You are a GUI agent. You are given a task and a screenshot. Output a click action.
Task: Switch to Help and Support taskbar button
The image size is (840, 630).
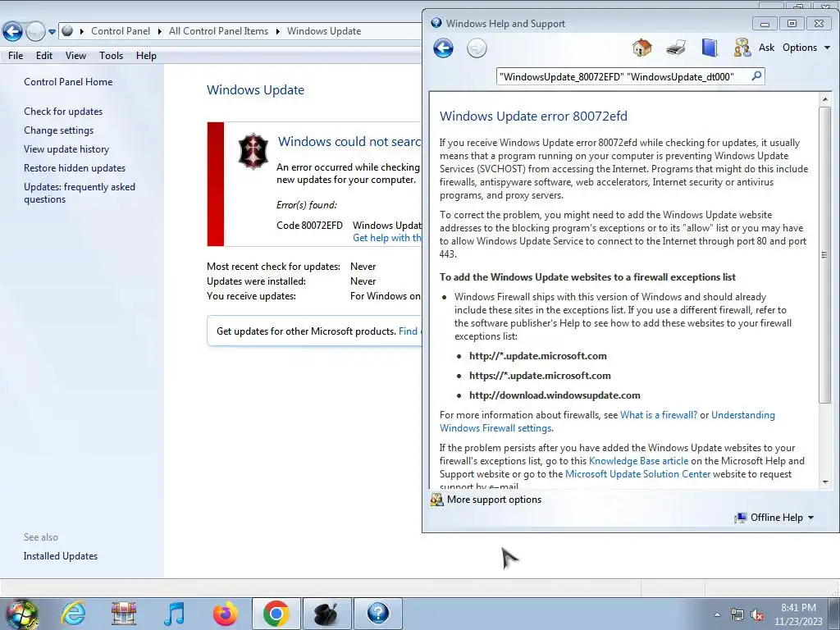point(377,614)
